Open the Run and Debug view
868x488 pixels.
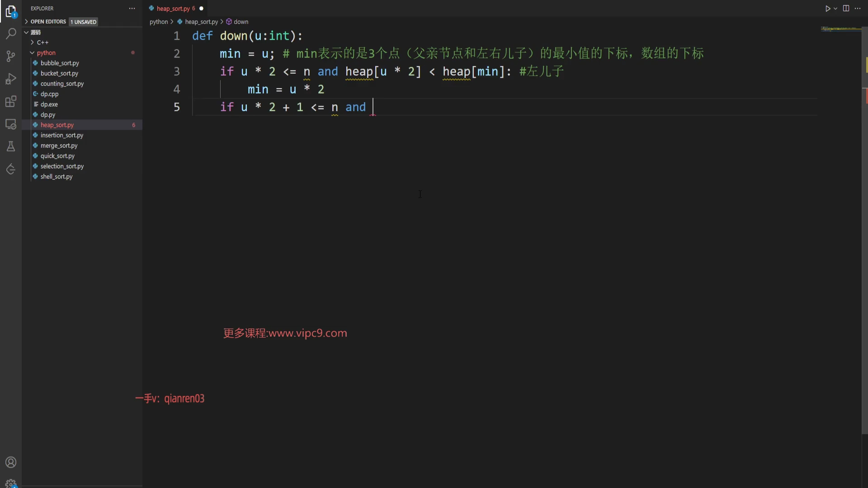(x=11, y=79)
